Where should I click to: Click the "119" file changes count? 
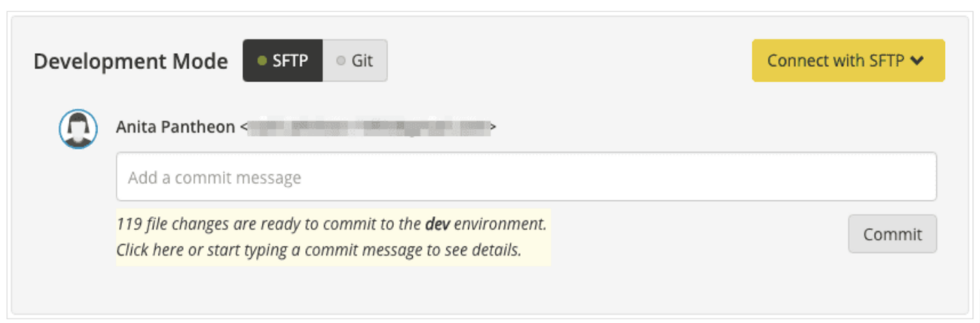(x=128, y=224)
